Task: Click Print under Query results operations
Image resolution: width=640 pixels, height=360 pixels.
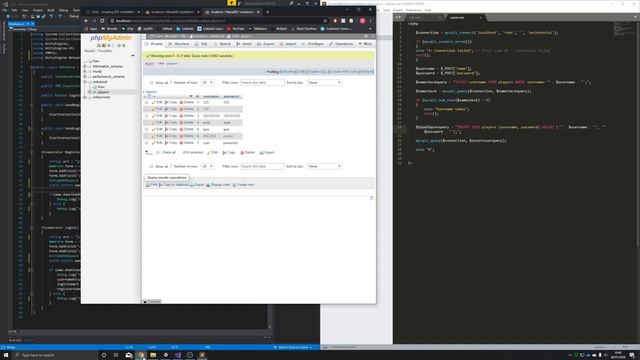Action: 151,185
